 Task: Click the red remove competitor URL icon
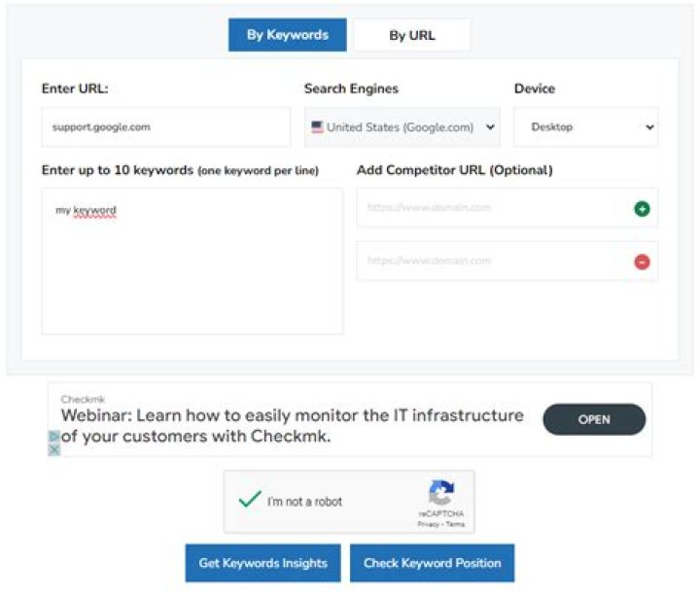(x=642, y=262)
